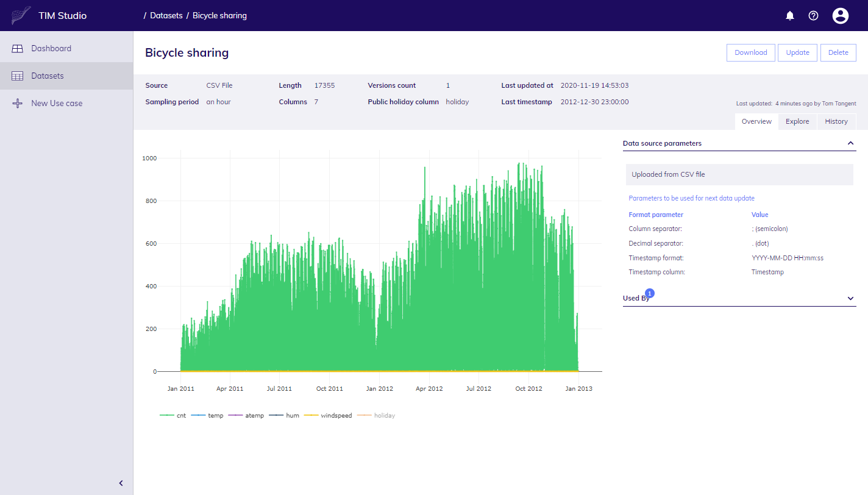Click the Apr 2012 axis label
868x495 pixels.
point(429,388)
